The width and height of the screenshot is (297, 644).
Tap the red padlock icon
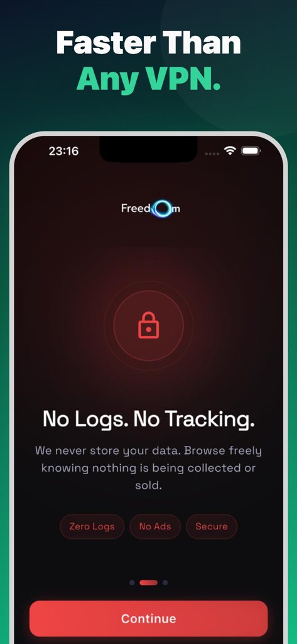coord(148,325)
